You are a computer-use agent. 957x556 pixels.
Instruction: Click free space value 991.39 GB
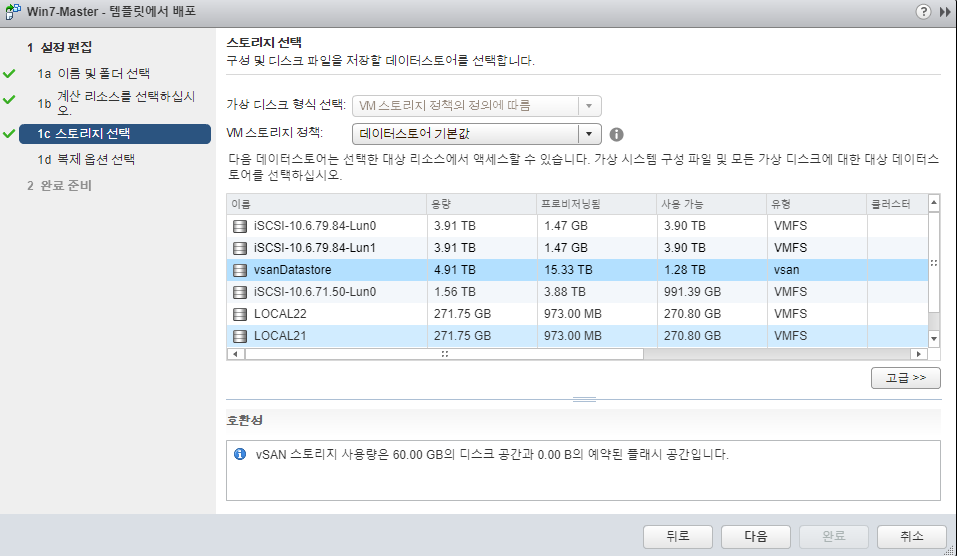[693, 292]
